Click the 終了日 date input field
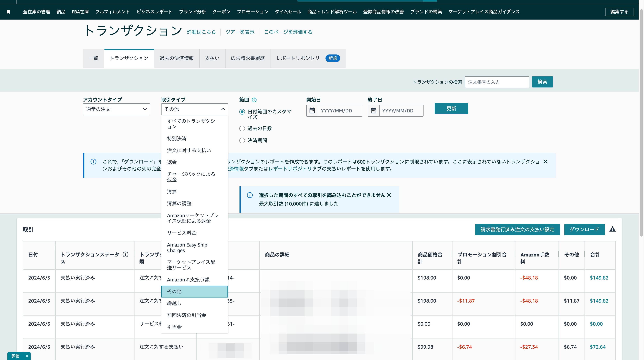644x360 pixels. pos(401,111)
